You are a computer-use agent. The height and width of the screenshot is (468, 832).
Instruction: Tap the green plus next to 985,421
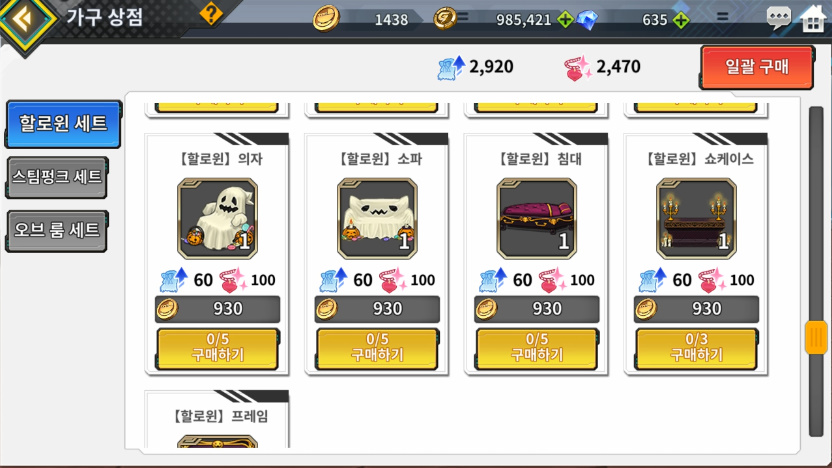(565, 20)
